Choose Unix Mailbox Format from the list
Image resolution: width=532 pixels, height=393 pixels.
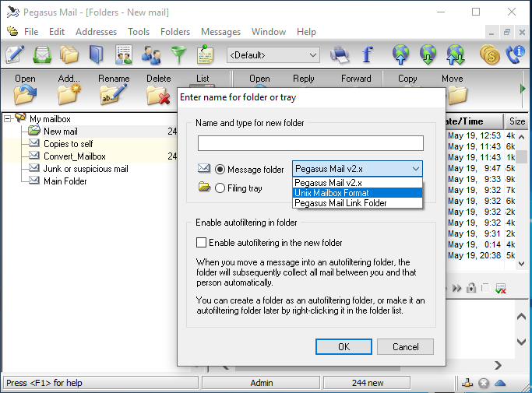[358, 193]
